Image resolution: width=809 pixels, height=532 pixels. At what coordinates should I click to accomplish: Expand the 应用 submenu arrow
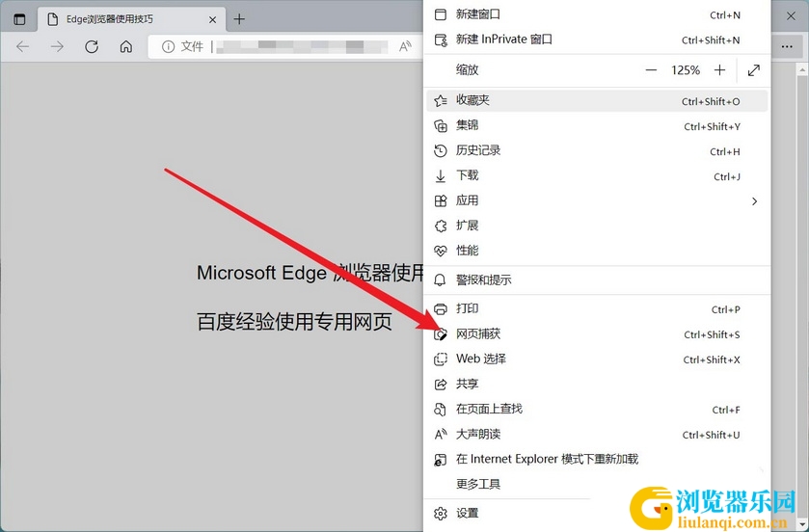click(754, 201)
